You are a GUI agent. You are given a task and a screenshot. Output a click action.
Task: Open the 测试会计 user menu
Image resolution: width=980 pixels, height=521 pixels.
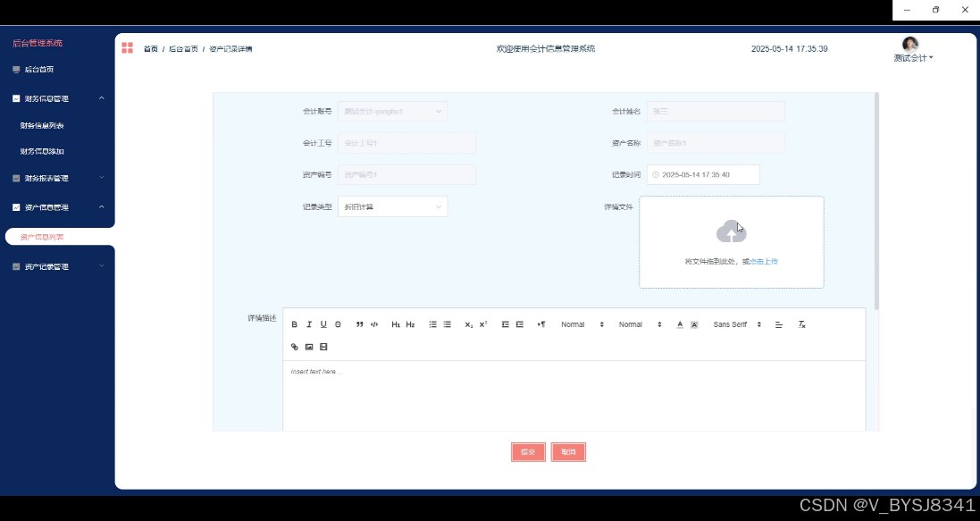pyautogui.click(x=913, y=58)
